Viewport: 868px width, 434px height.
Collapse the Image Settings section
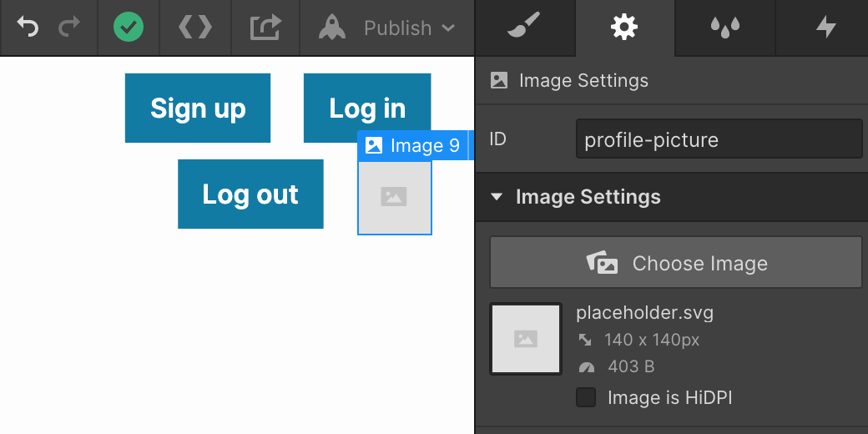pyautogui.click(x=497, y=196)
